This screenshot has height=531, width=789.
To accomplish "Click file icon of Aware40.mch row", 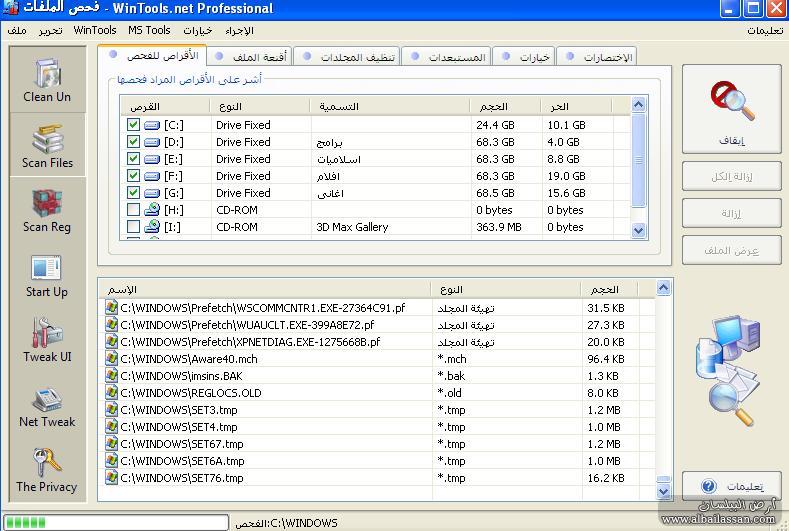I will tap(111, 359).
